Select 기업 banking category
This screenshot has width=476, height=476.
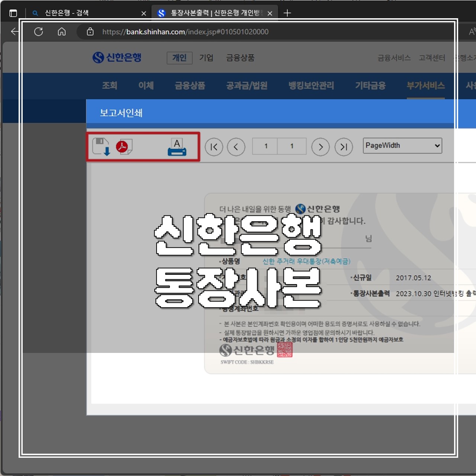206,58
